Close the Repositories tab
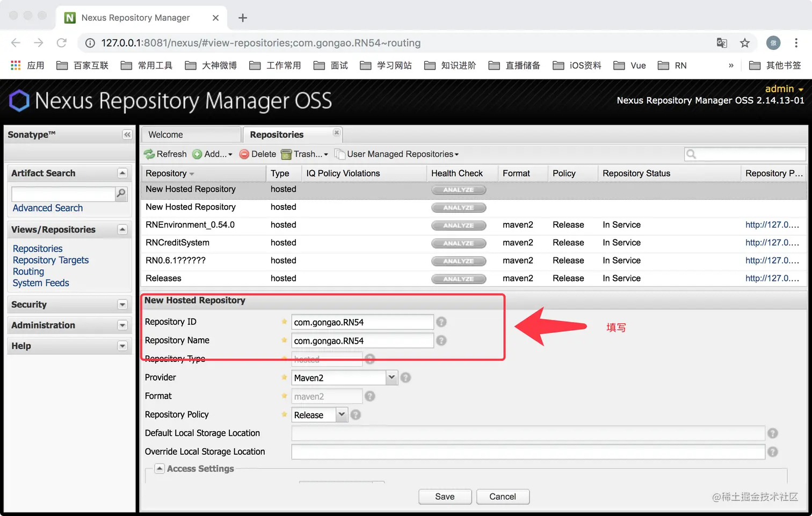This screenshot has width=812, height=516. [x=336, y=132]
